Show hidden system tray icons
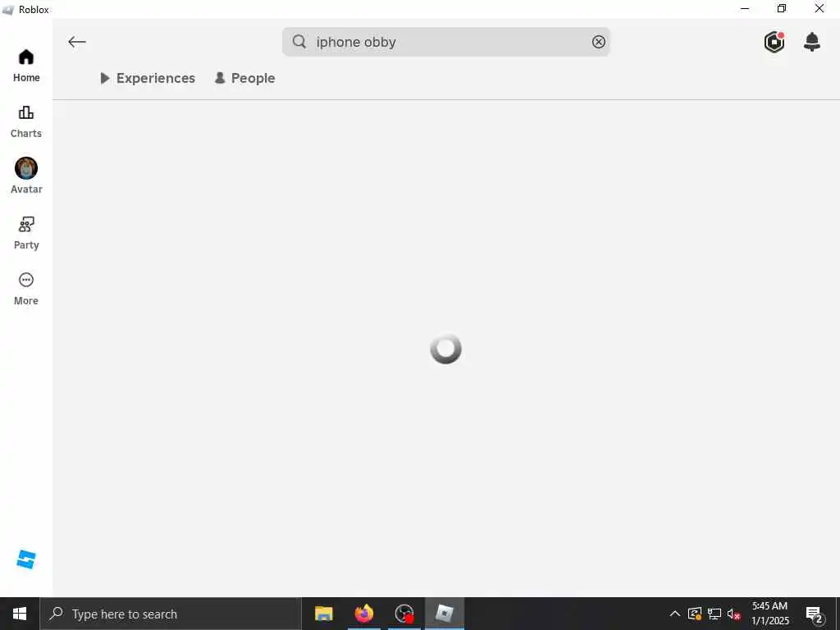Screen dimensions: 840x630 click(x=675, y=614)
